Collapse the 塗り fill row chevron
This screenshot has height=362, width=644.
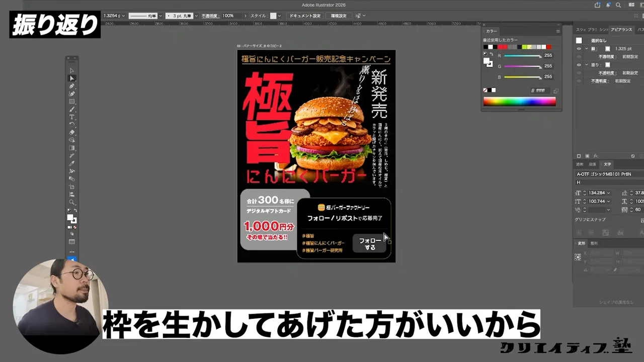(586, 65)
